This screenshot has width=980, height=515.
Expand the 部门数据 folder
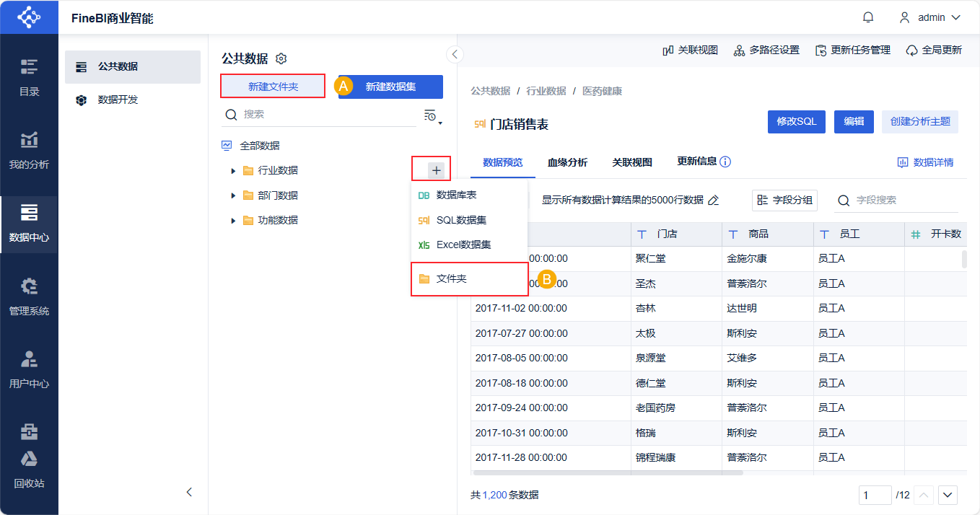233,195
